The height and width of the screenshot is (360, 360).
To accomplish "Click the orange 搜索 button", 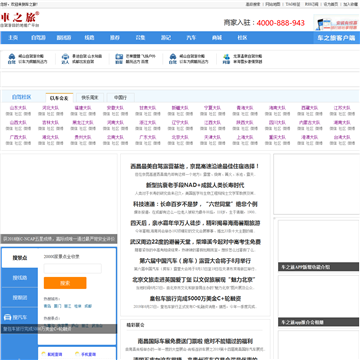I will [x=65, y=283].
